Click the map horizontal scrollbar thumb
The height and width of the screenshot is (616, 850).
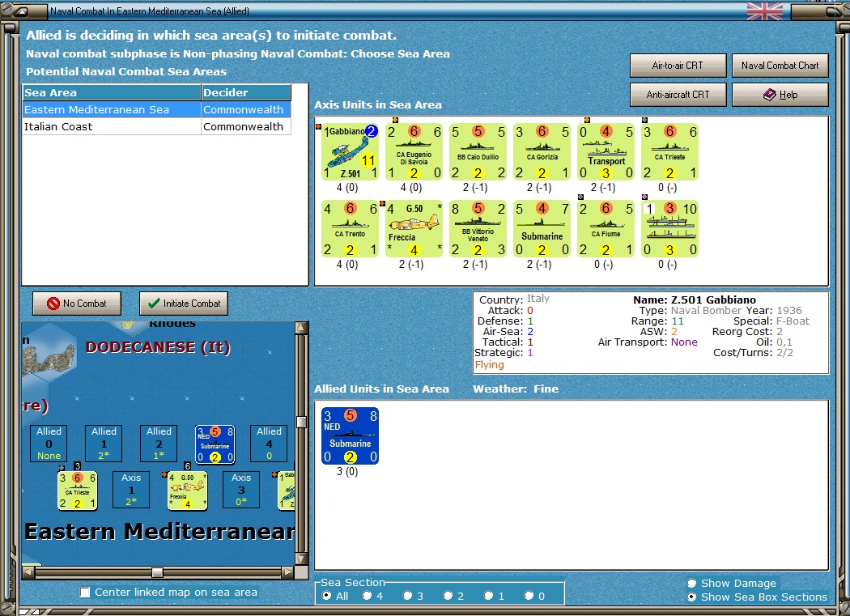click(157, 572)
